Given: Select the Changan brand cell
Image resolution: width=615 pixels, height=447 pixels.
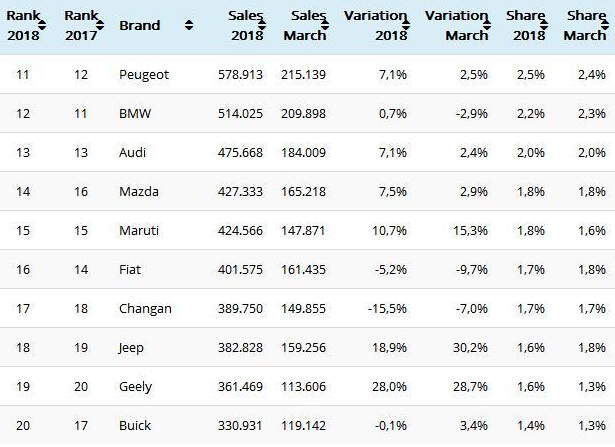Looking at the screenshot, I should pos(145,308).
